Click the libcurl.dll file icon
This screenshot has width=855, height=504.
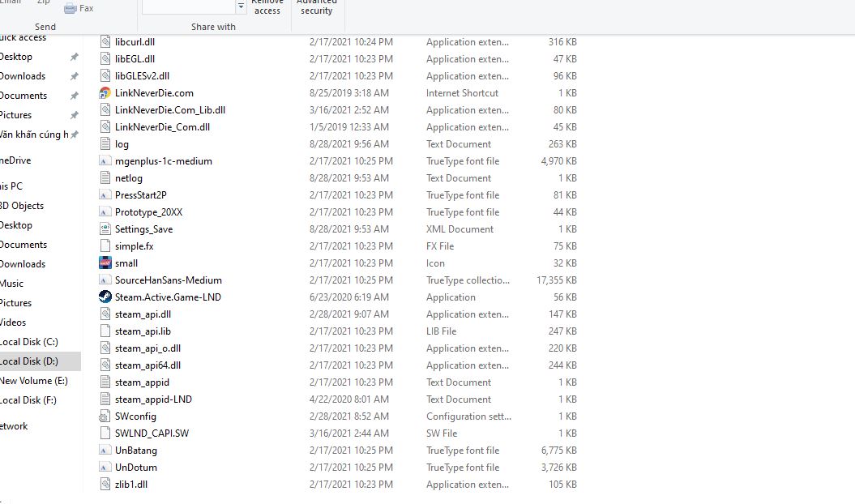pyautogui.click(x=105, y=42)
